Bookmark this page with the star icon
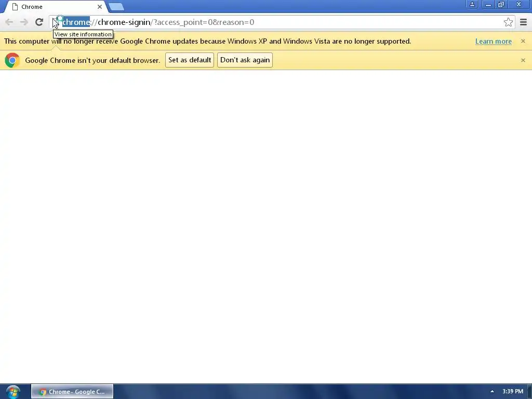This screenshot has width=532, height=399. [x=508, y=22]
